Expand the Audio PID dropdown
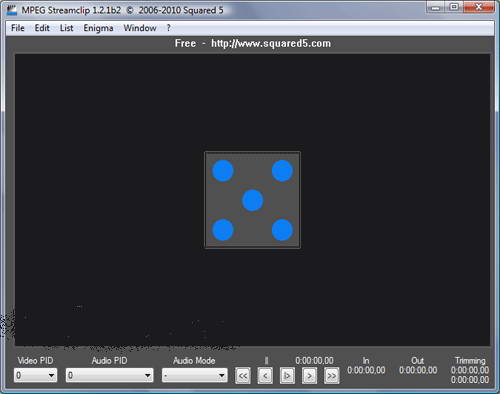 pos(109,375)
